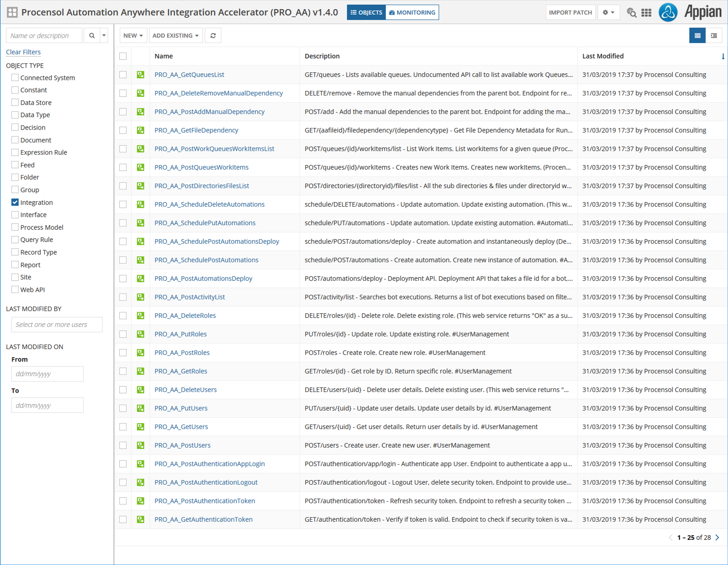Image resolution: width=728 pixels, height=565 pixels.
Task: Click integration icon for PRO_AA_SchedulePutAutomations
Action: [141, 223]
